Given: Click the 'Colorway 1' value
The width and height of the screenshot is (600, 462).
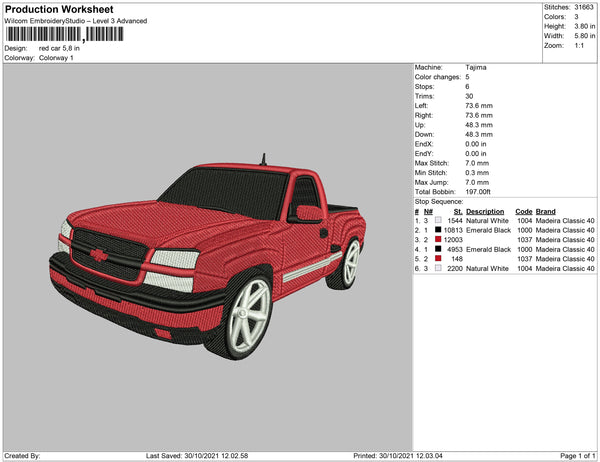Looking at the screenshot, I should coord(56,58).
